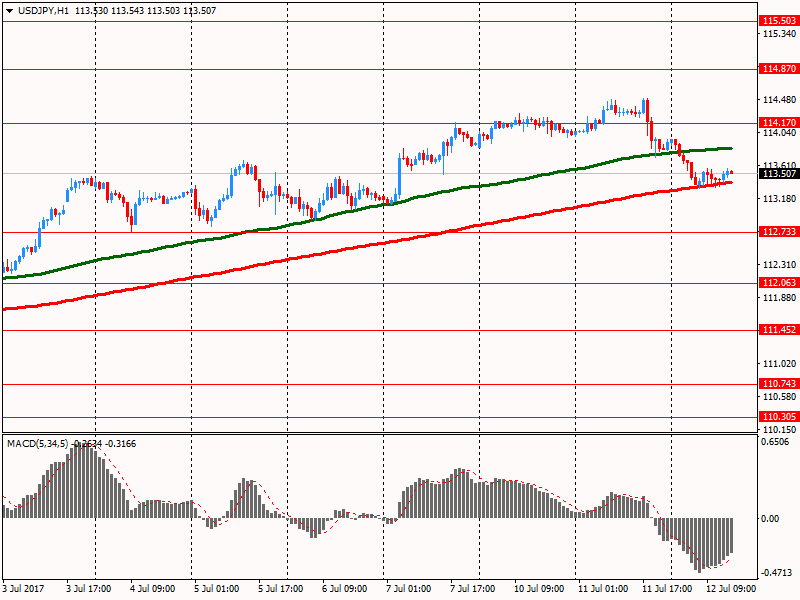Select the 114.170 red price level label
Image resolution: width=800 pixels, height=600 pixels.
click(x=779, y=122)
